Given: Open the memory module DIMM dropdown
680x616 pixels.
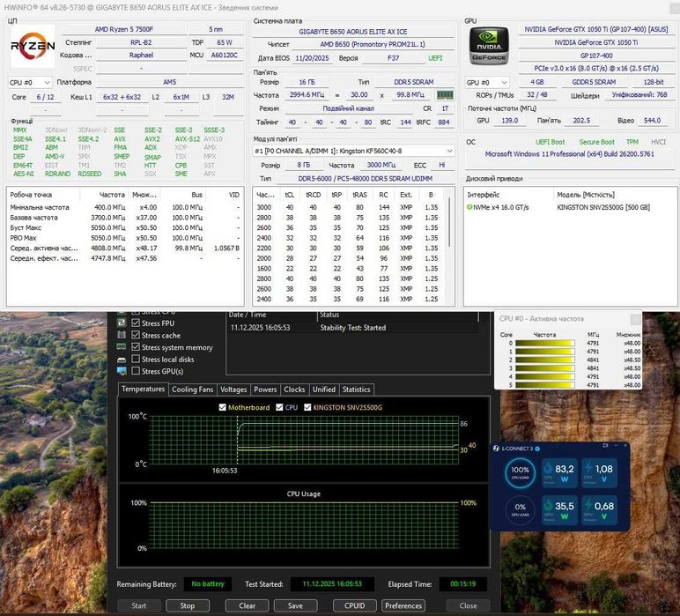Looking at the screenshot, I should (353, 151).
